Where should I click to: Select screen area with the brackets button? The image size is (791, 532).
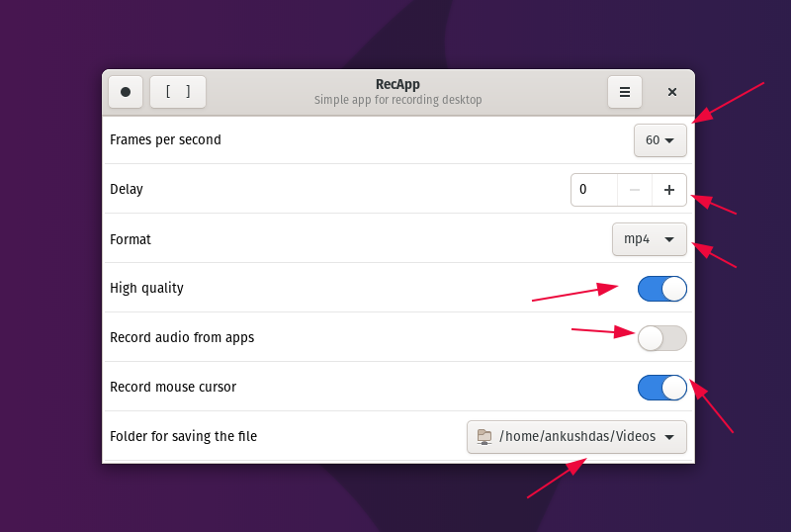178,92
